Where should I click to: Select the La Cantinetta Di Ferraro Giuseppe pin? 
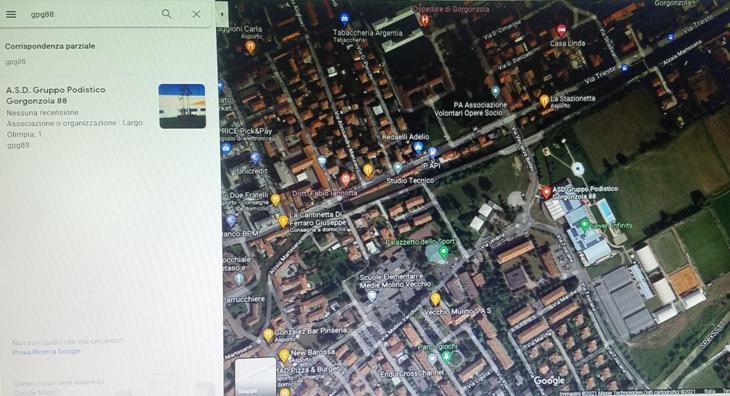pyautogui.click(x=283, y=221)
